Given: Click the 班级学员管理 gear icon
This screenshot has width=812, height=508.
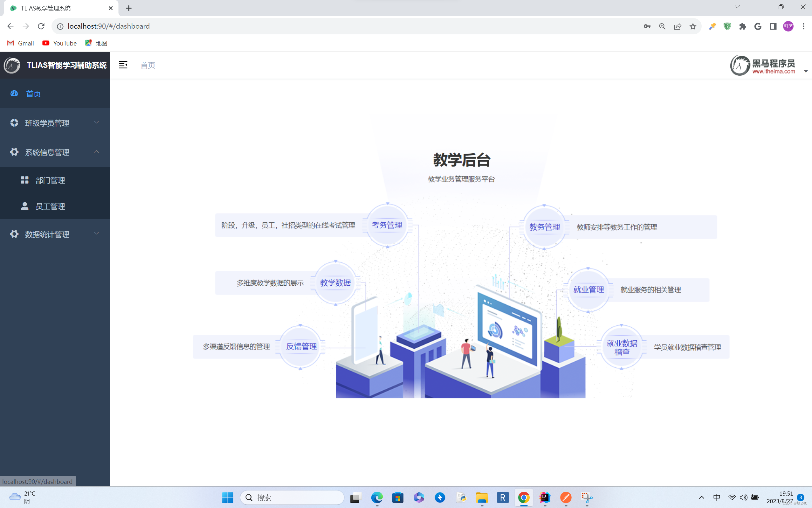Looking at the screenshot, I should 15,122.
